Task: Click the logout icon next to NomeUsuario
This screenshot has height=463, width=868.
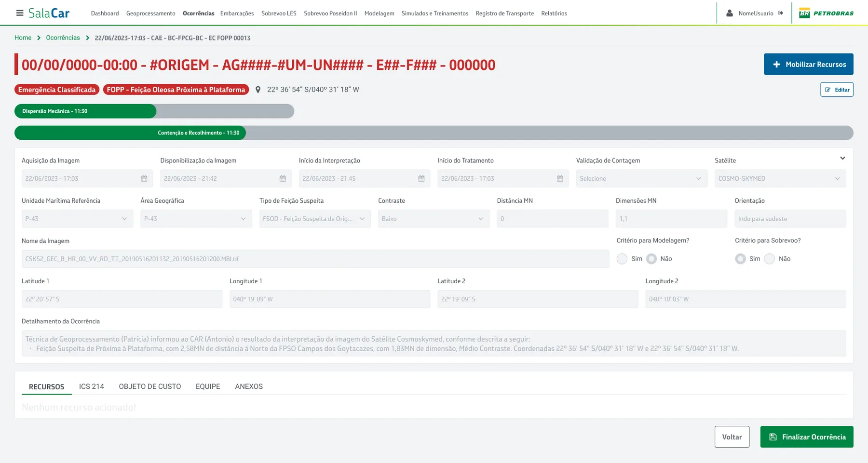Action: (781, 13)
